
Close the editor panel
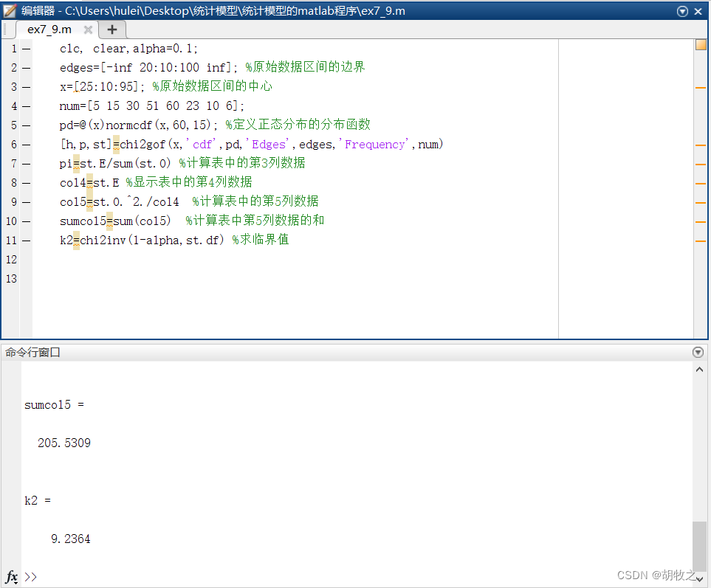(698, 11)
